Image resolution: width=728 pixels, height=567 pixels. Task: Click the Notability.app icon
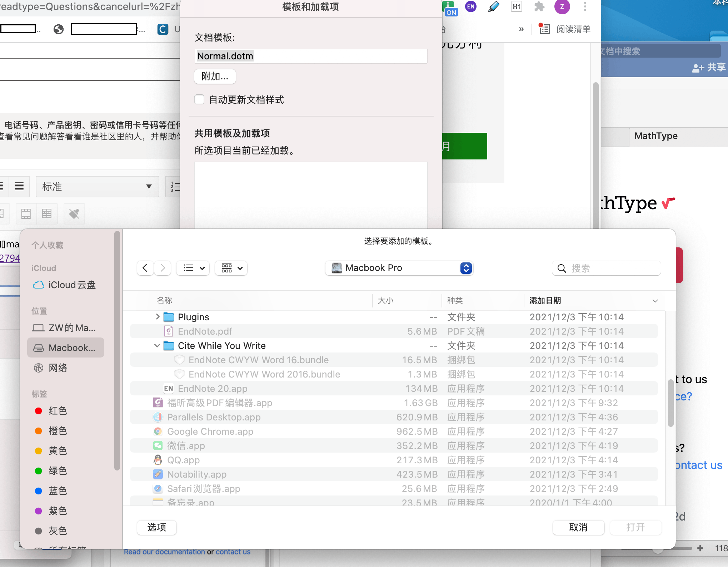tap(158, 474)
